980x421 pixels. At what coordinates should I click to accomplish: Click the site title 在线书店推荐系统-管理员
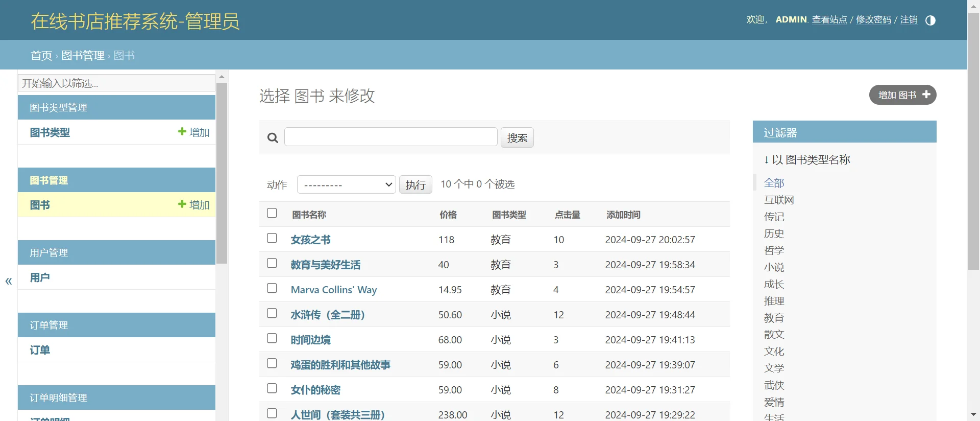pyautogui.click(x=135, y=21)
